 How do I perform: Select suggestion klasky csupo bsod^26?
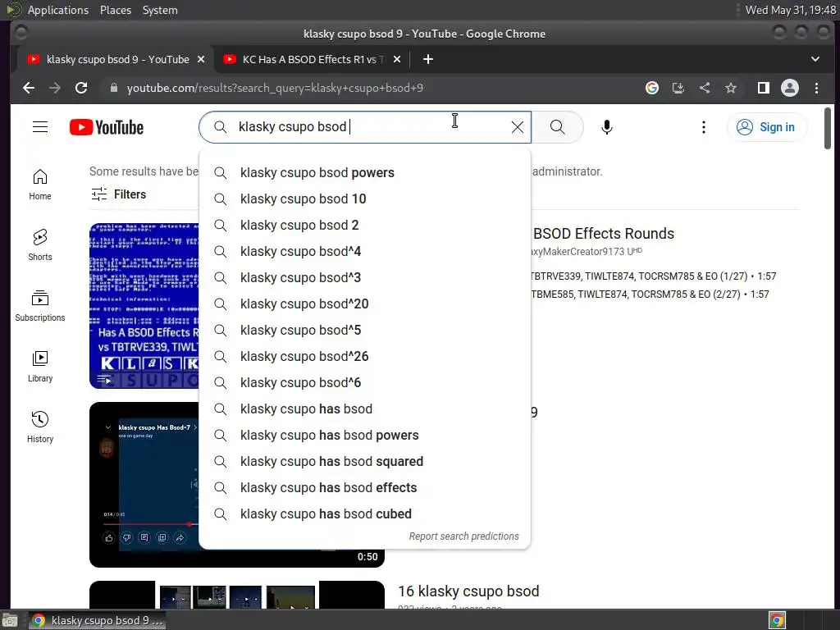tap(365, 356)
